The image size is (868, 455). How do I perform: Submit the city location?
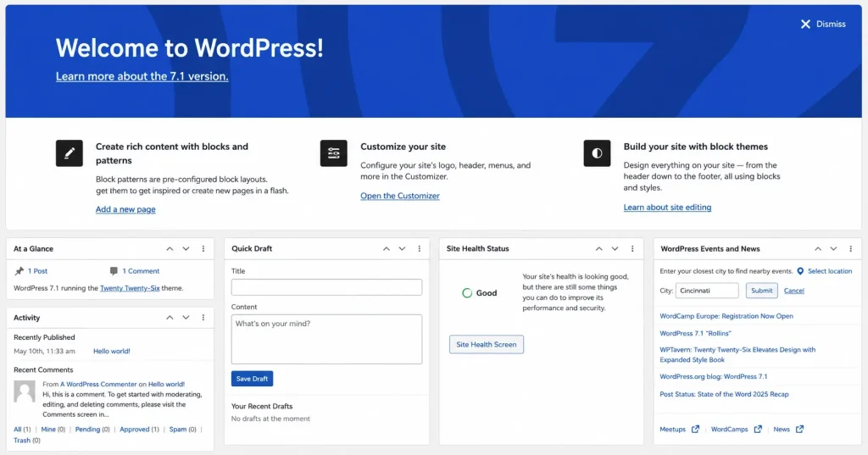pos(762,291)
